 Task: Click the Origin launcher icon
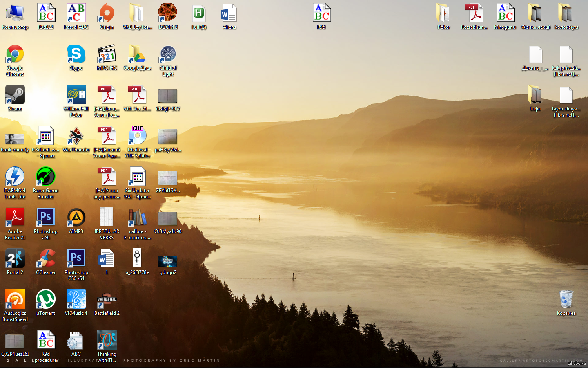click(x=107, y=13)
